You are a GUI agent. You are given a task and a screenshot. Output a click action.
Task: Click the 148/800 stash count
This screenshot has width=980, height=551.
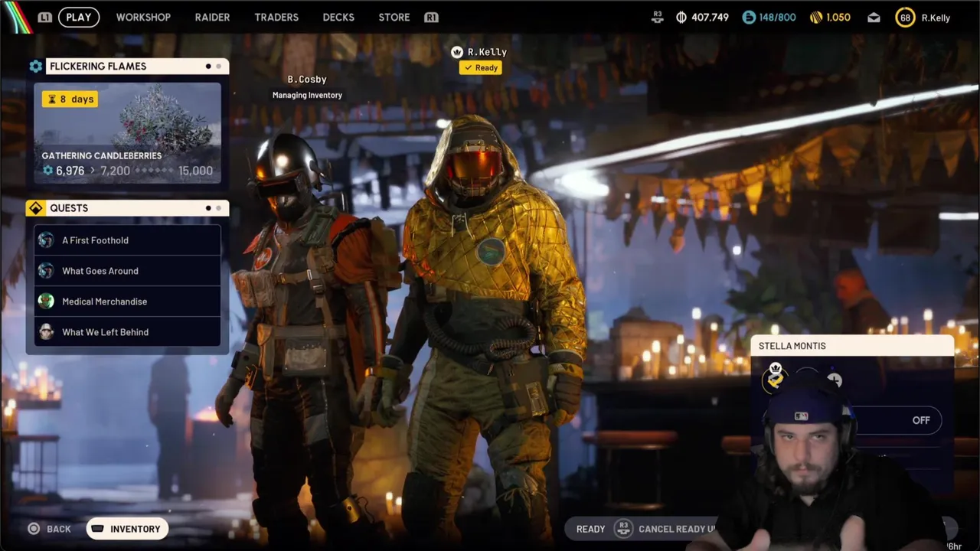(778, 17)
